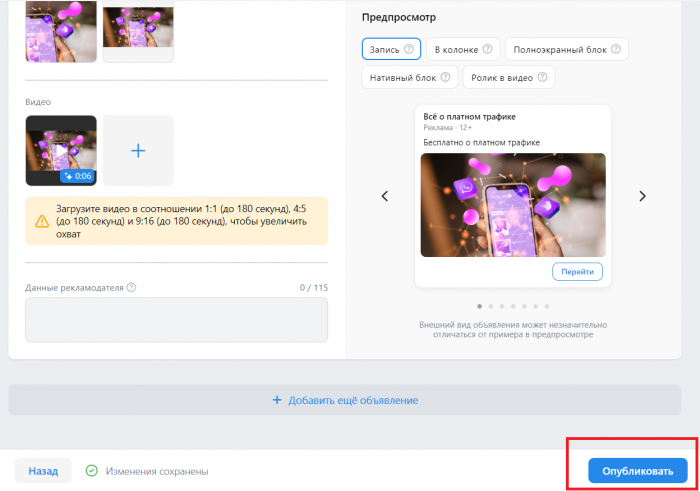Click help icon next to Данные рекламодателя
Image resolution: width=700 pixels, height=491 pixels.
(x=132, y=288)
